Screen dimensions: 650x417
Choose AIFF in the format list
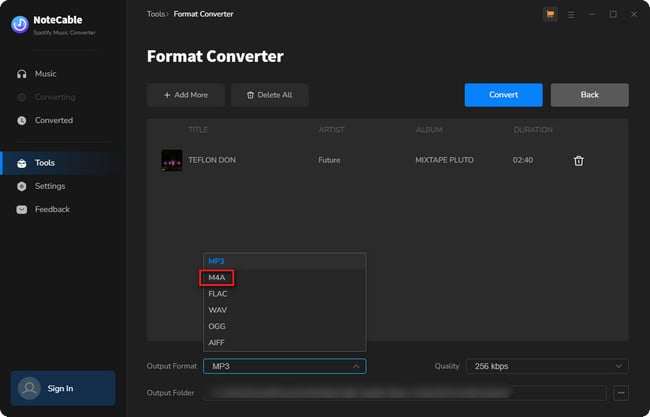tap(284, 343)
